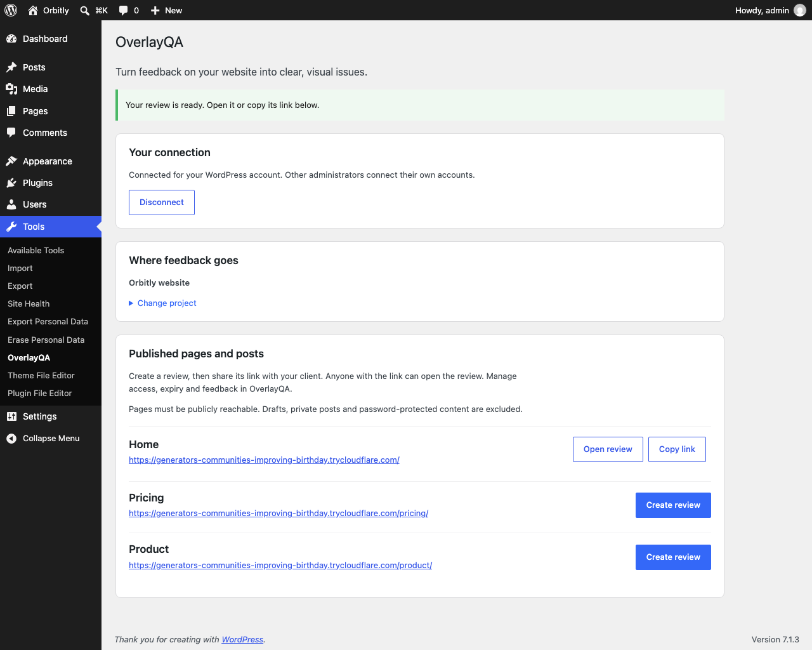
Task: Expand the Change project disclosure
Action: click(162, 303)
